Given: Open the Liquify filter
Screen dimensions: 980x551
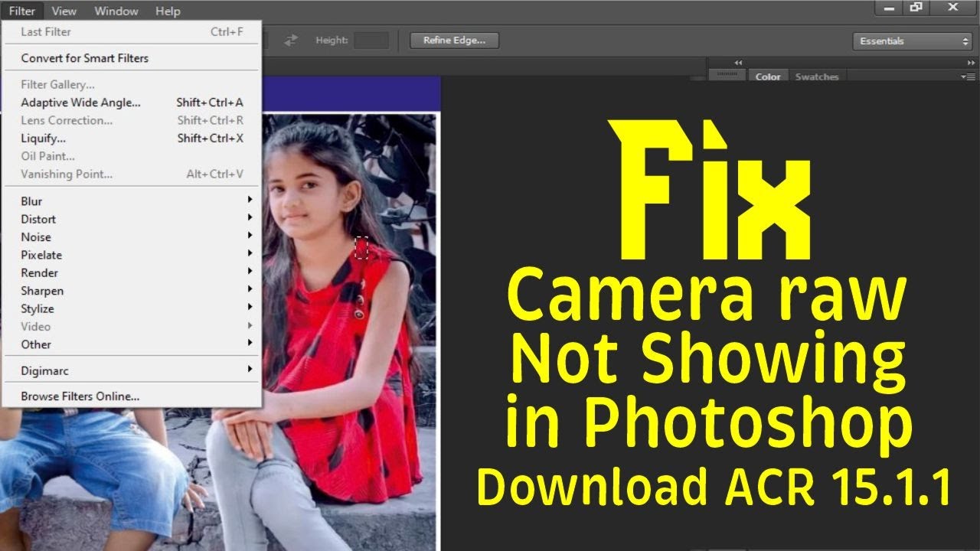Looking at the screenshot, I should [132, 139].
